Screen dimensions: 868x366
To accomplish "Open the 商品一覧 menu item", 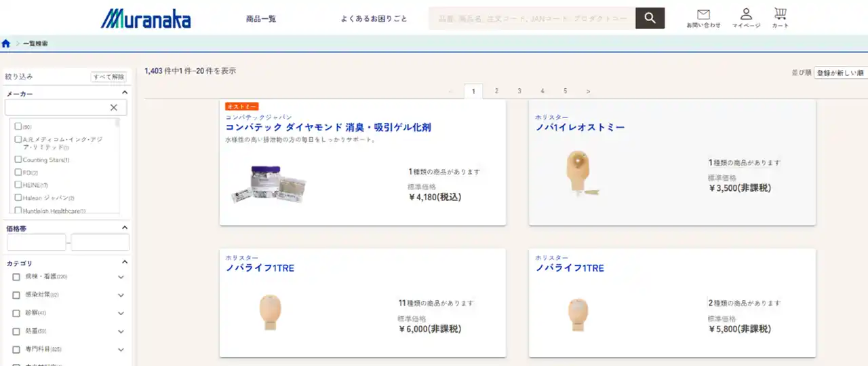I will (261, 19).
